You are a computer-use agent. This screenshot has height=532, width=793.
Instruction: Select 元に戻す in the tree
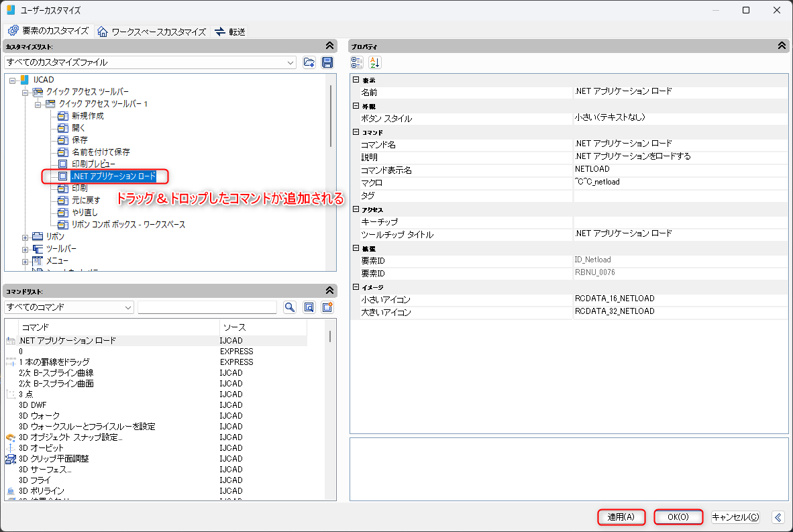tap(86, 201)
